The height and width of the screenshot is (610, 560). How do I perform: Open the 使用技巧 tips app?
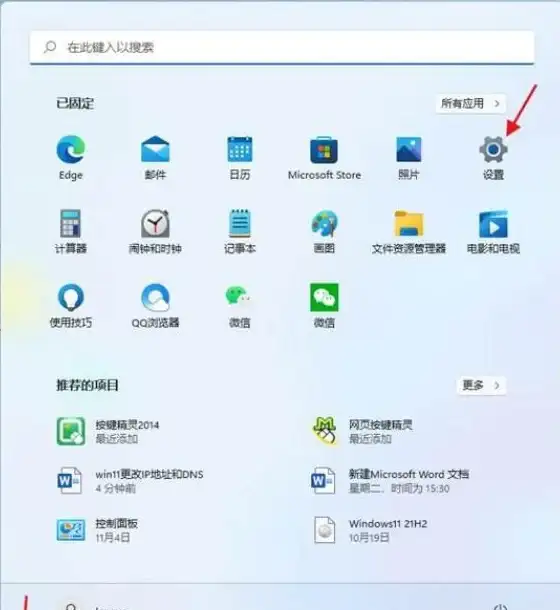[x=70, y=305]
